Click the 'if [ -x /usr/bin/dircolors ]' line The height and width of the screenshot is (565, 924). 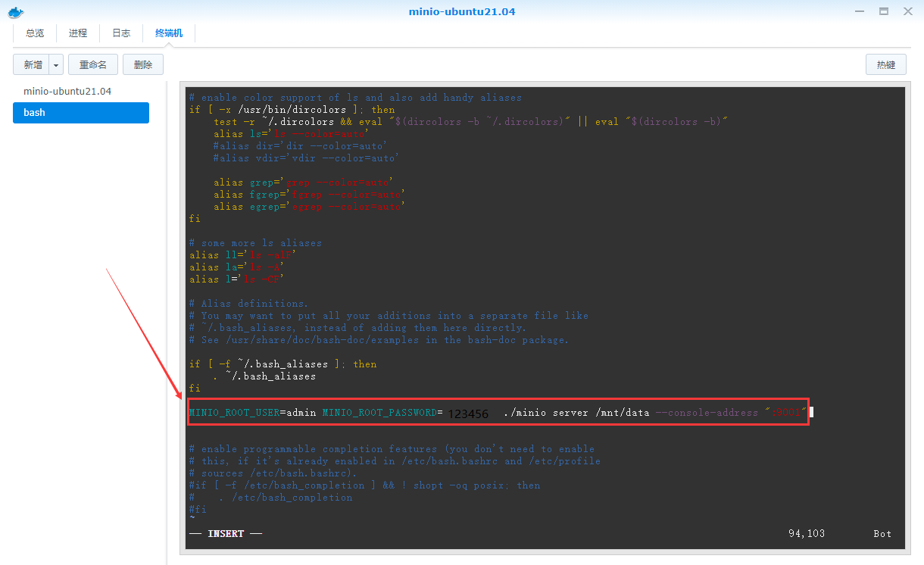click(292, 110)
